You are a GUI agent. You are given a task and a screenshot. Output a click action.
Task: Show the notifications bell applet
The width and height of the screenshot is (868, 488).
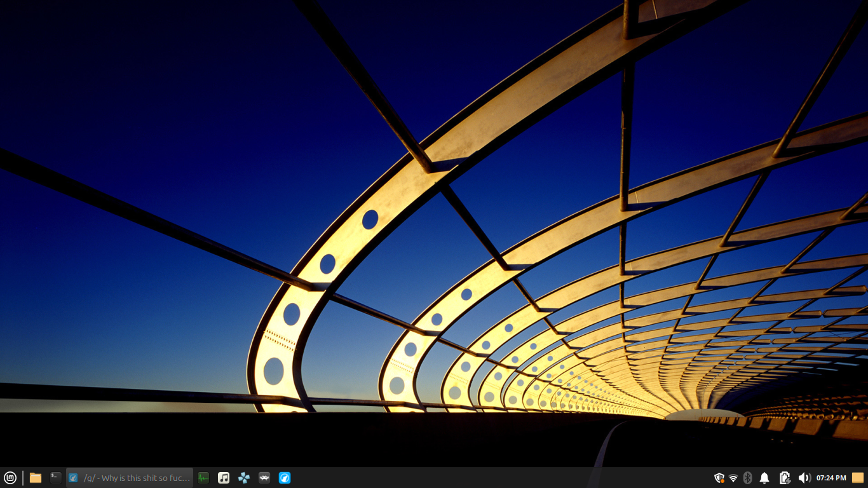tap(765, 478)
